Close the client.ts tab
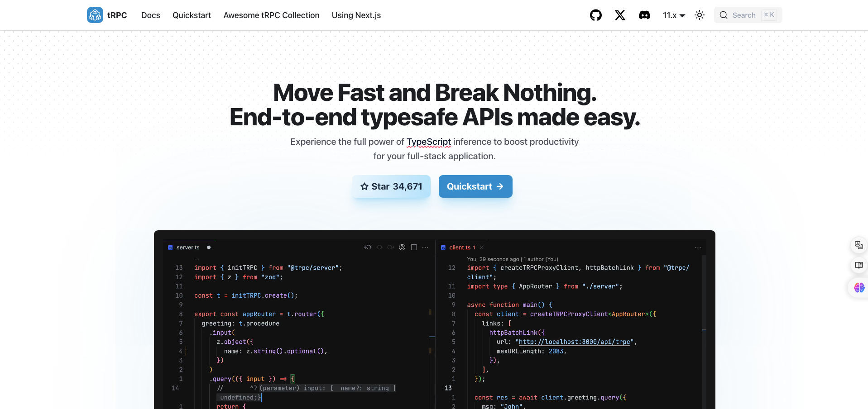Image resolution: width=868 pixels, height=409 pixels. pyautogui.click(x=482, y=247)
